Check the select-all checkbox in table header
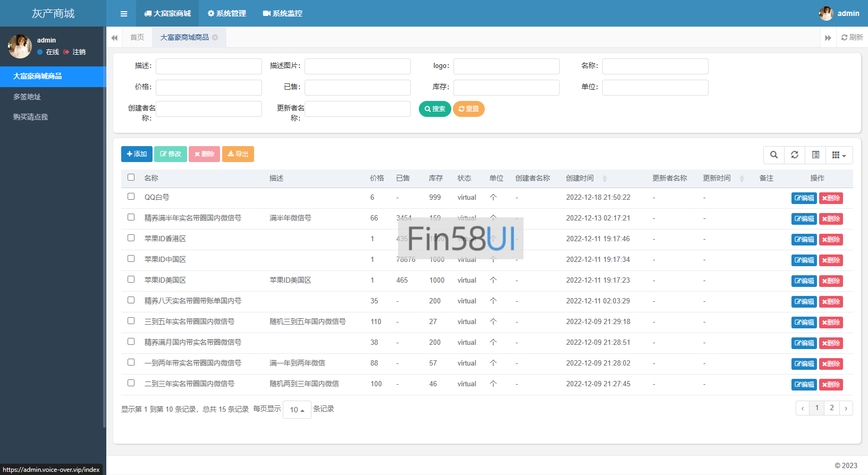 coord(131,177)
